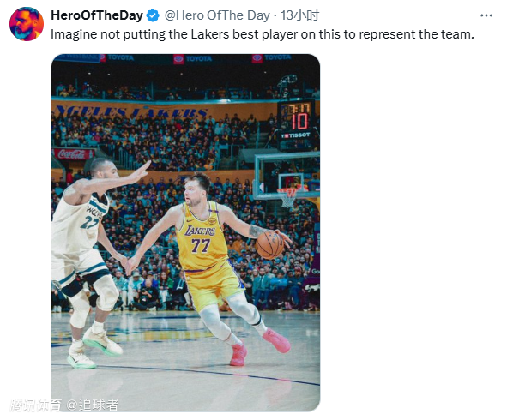
Task: Click the ANGELES LAKERS arena banner
Action: point(131,111)
